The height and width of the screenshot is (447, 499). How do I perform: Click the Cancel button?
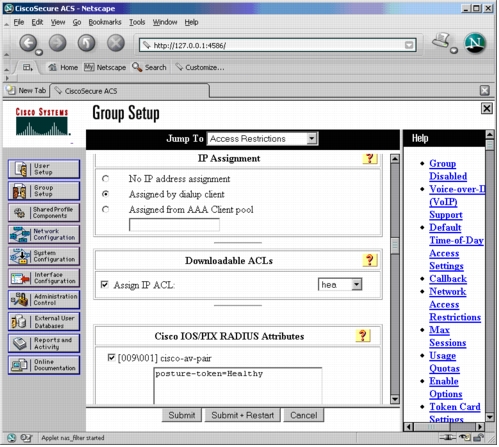pos(304,416)
